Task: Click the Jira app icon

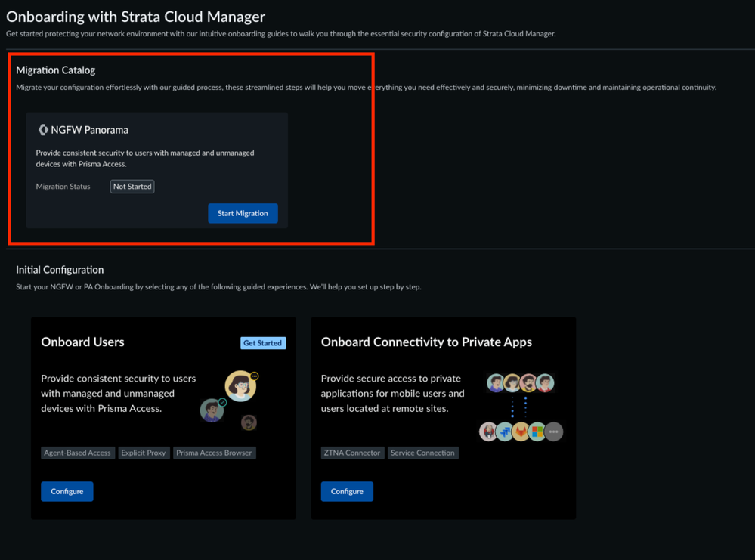Action: 505,432
